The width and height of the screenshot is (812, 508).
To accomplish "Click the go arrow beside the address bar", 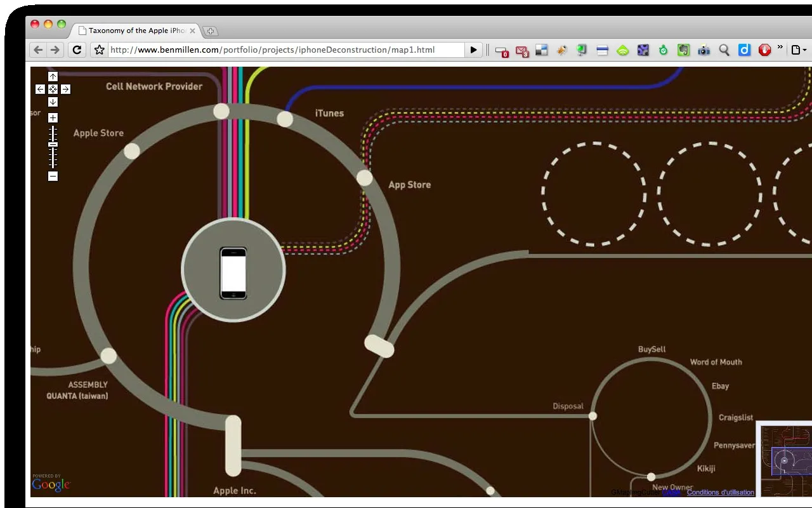I will click(473, 50).
